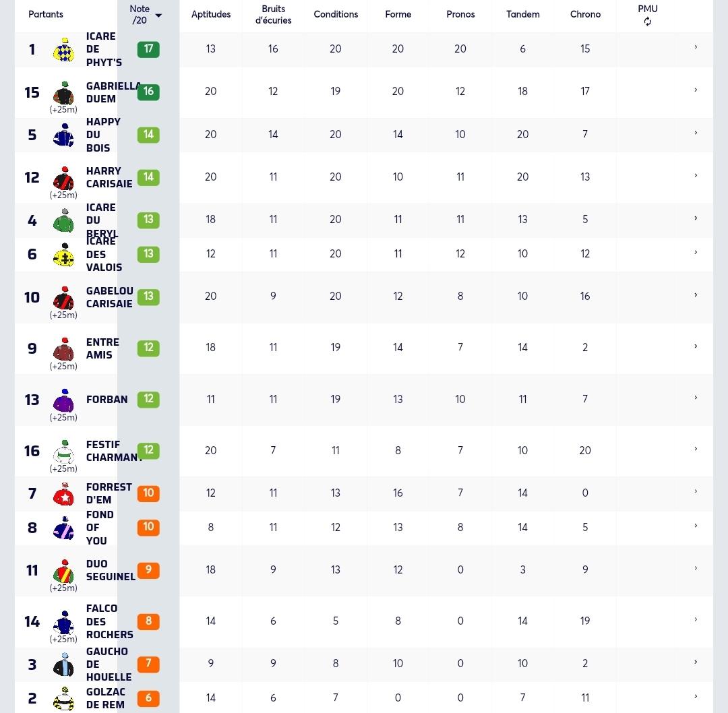Click Forrest d'Em red star silk icon
The image size is (728, 713).
click(x=64, y=494)
